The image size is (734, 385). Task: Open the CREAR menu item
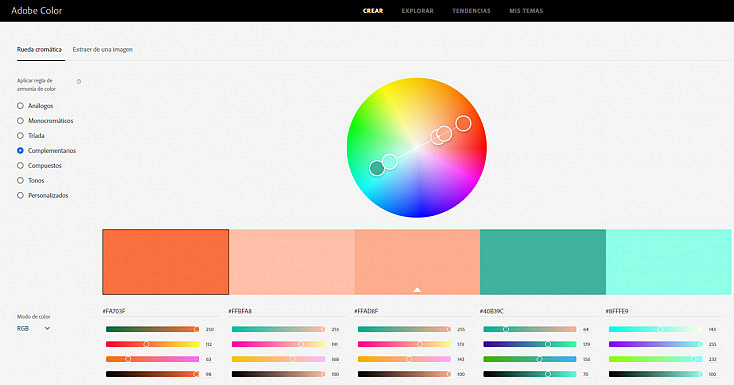[x=373, y=11]
